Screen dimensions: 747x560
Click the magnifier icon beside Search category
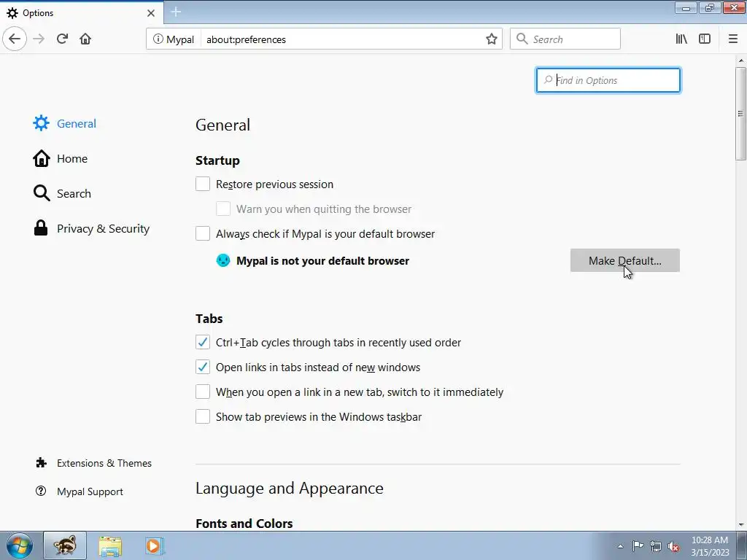(x=42, y=193)
